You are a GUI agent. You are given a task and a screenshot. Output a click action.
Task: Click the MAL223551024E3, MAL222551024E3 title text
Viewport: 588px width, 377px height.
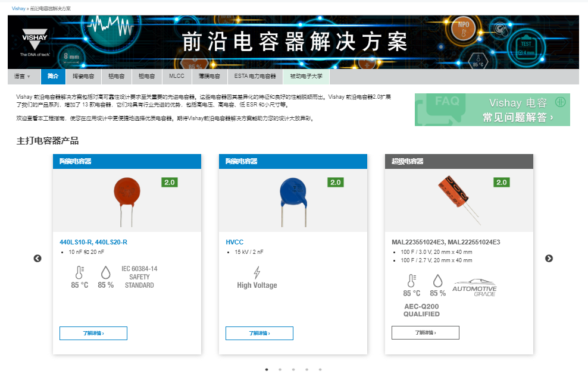pyautogui.click(x=446, y=242)
